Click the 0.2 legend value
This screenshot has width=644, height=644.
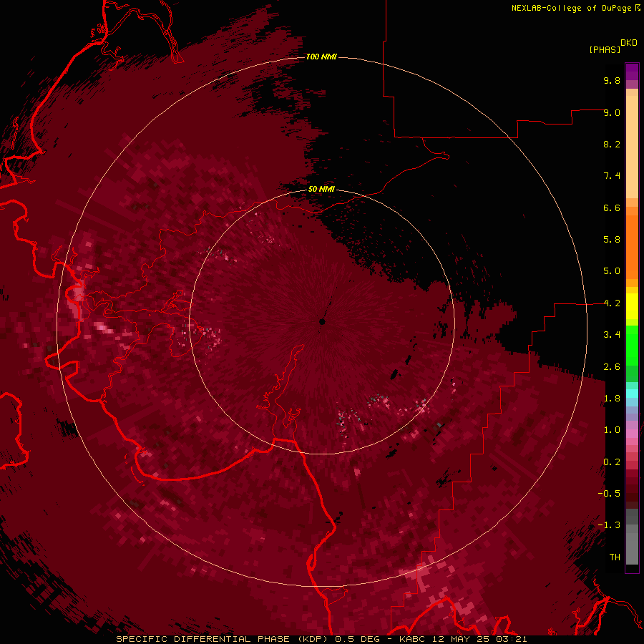point(612,462)
